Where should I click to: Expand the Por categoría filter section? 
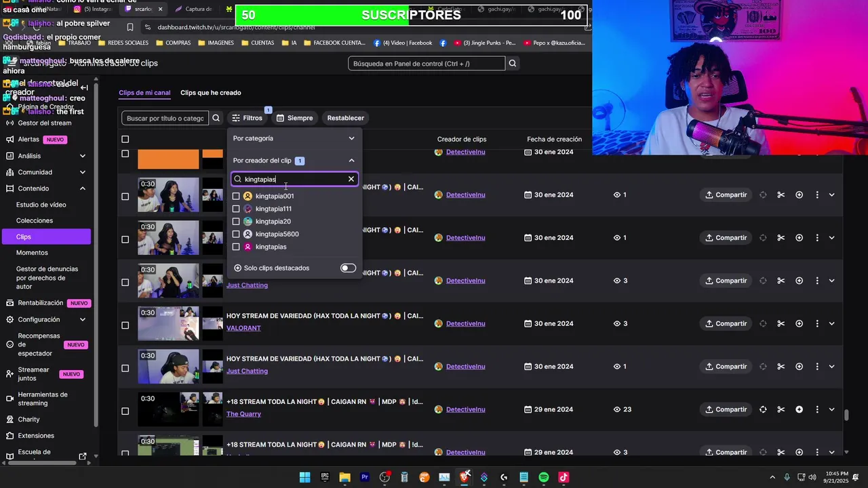pos(294,138)
